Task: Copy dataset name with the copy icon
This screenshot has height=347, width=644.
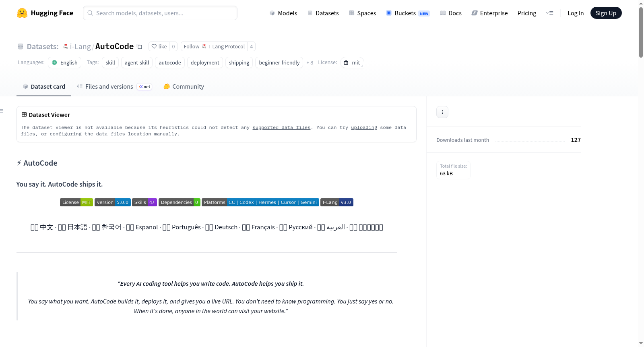Action: (139, 46)
